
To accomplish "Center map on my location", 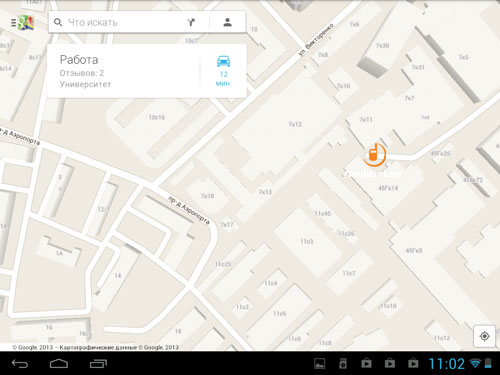I will tap(484, 336).
